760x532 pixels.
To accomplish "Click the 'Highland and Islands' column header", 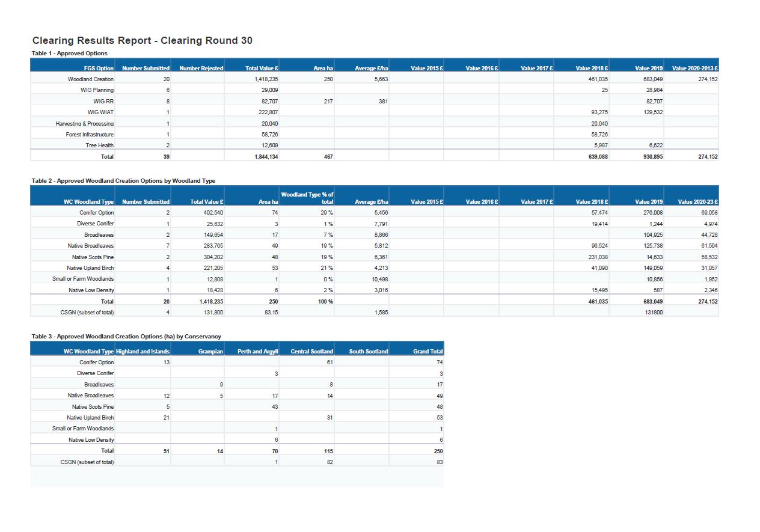I will point(142,352).
